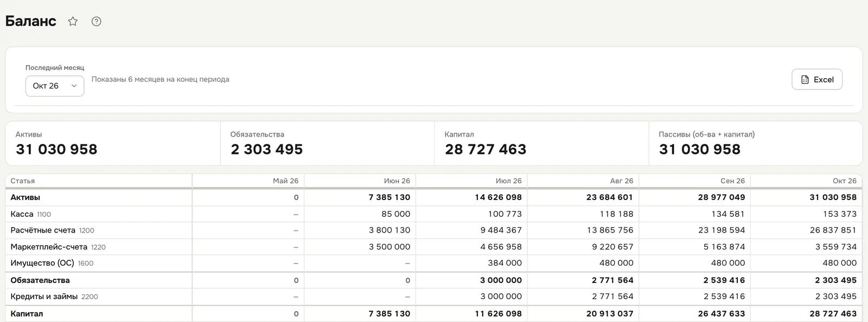The width and height of the screenshot is (868, 322).
Task: Collapse the Активы section row
Action: (433, 197)
